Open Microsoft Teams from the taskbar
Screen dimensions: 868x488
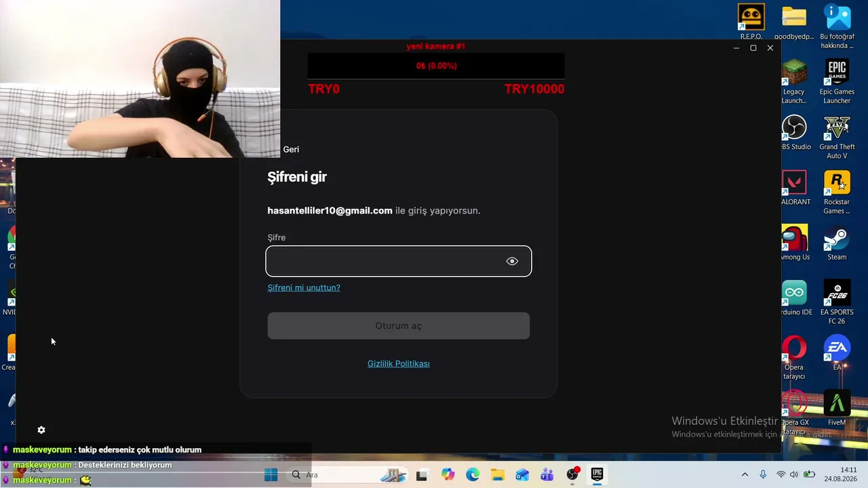click(x=547, y=474)
